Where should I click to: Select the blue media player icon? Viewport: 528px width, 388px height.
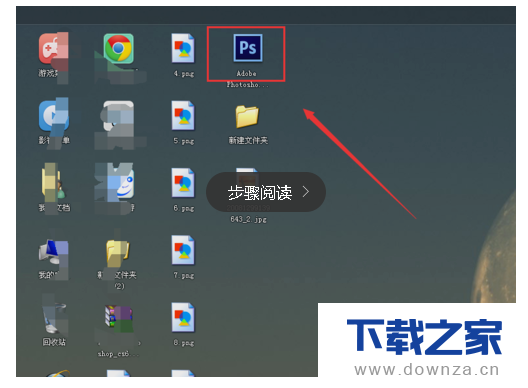(x=54, y=116)
